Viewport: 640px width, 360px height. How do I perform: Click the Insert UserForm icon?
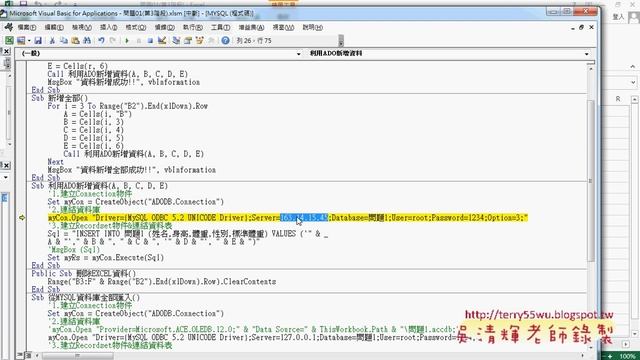click(x=20, y=40)
